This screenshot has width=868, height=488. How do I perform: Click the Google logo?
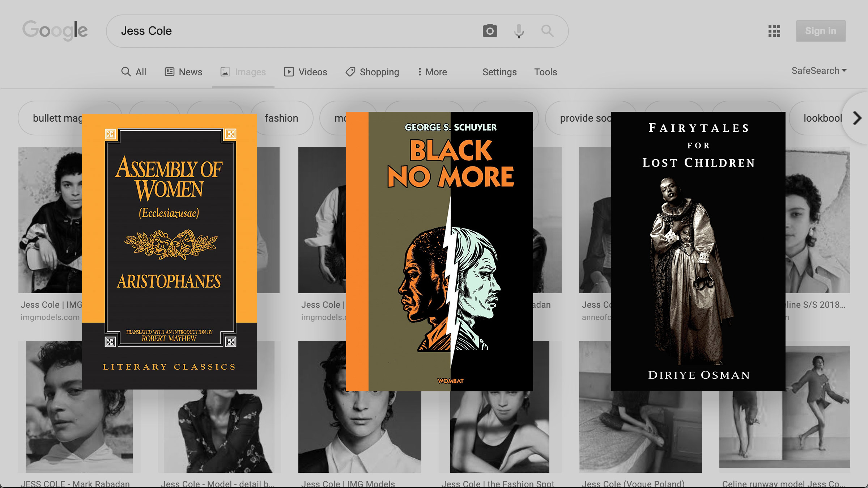click(55, 30)
